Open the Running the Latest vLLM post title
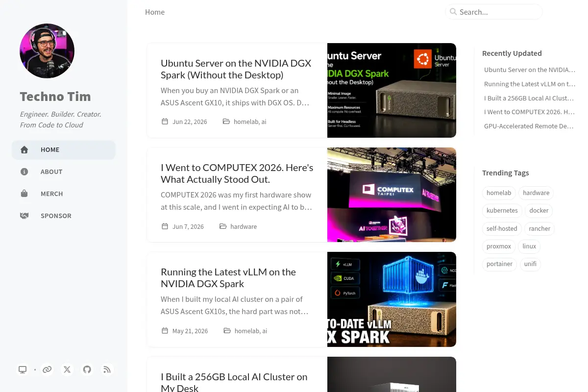This screenshot has width=588, height=392. point(228,278)
